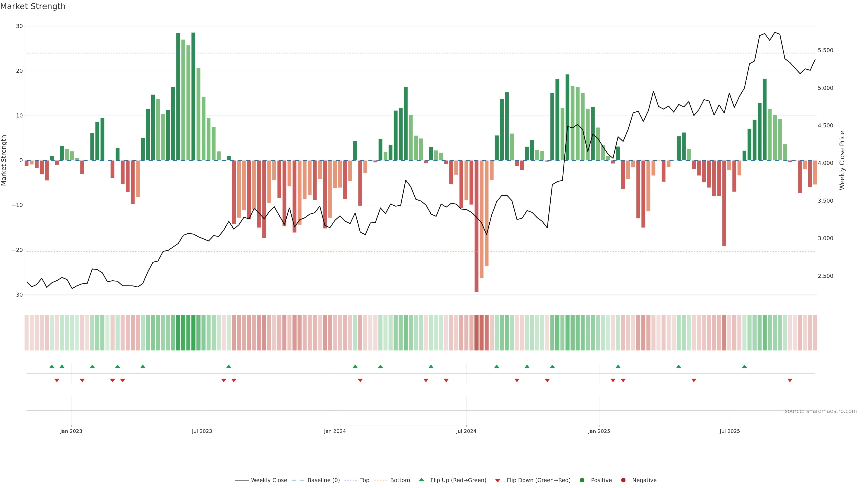Image resolution: width=868 pixels, height=488 pixels.
Task: Click the Flip Up green triangle legend icon
Action: click(421, 480)
